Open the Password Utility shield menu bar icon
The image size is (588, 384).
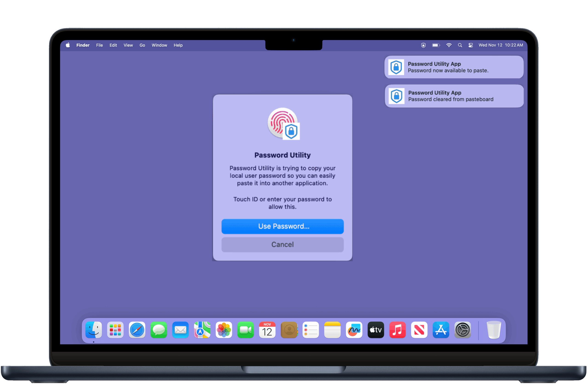(x=423, y=45)
